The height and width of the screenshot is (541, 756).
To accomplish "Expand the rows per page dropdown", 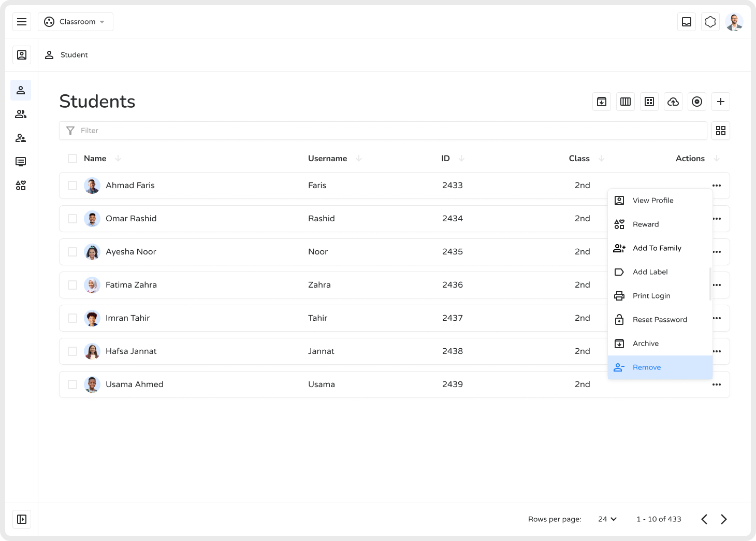I will pyautogui.click(x=607, y=519).
